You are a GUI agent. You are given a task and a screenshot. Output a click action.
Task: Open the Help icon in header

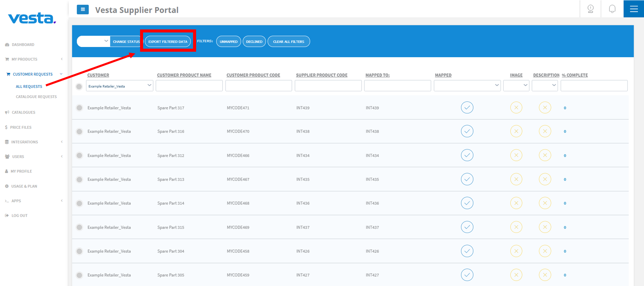point(590,9)
